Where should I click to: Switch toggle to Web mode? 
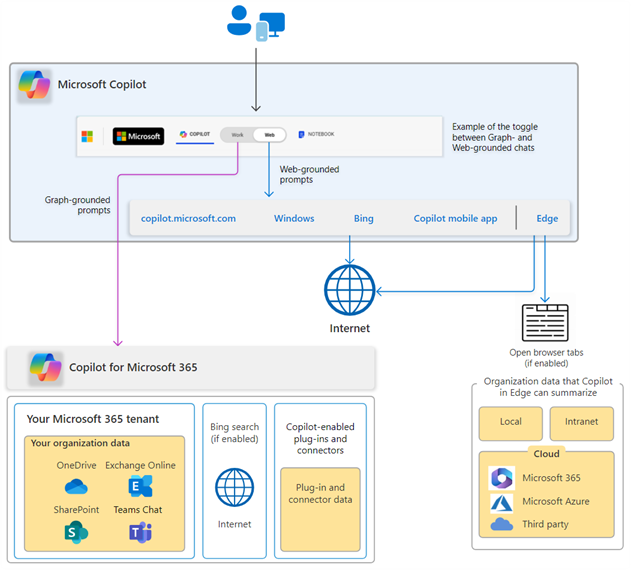(x=270, y=135)
